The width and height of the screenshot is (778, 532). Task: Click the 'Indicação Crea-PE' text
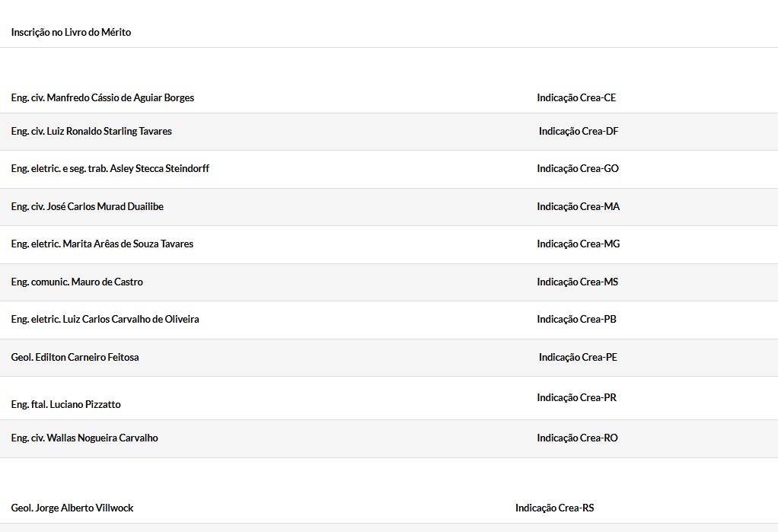tap(578, 358)
